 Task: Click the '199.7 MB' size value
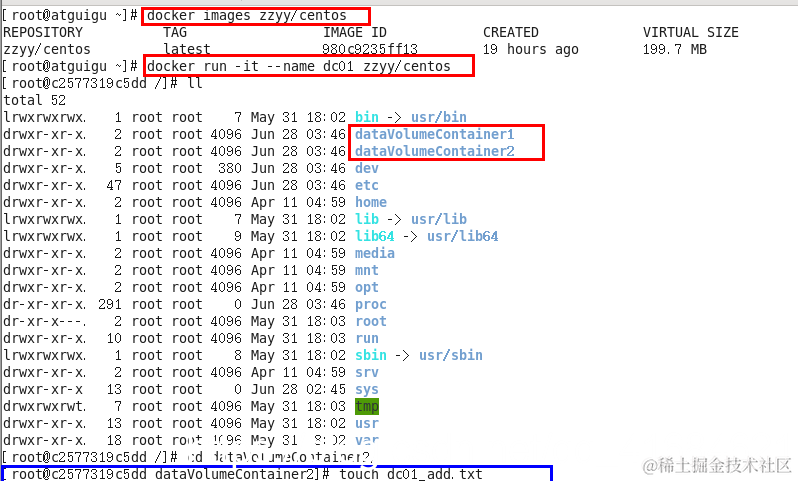[674, 49]
